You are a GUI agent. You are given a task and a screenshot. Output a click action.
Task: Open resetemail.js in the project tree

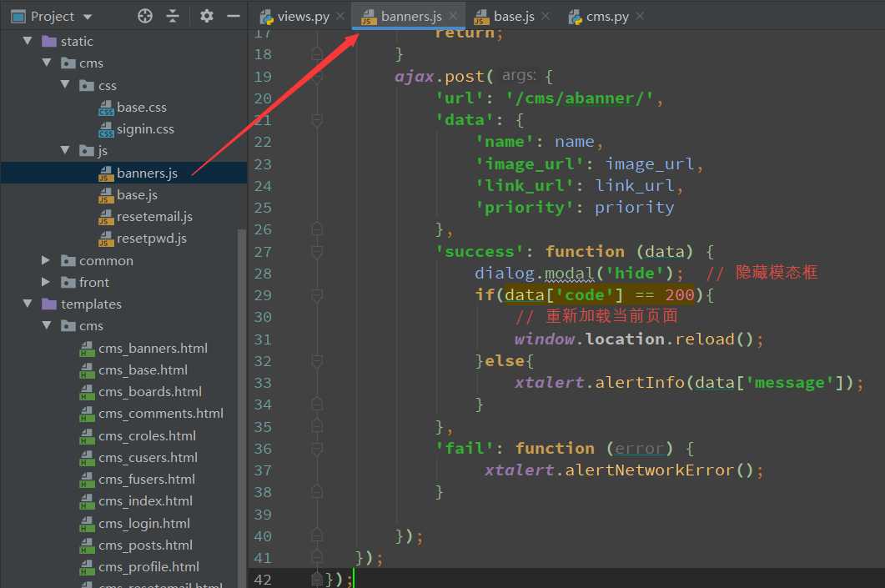[154, 216]
